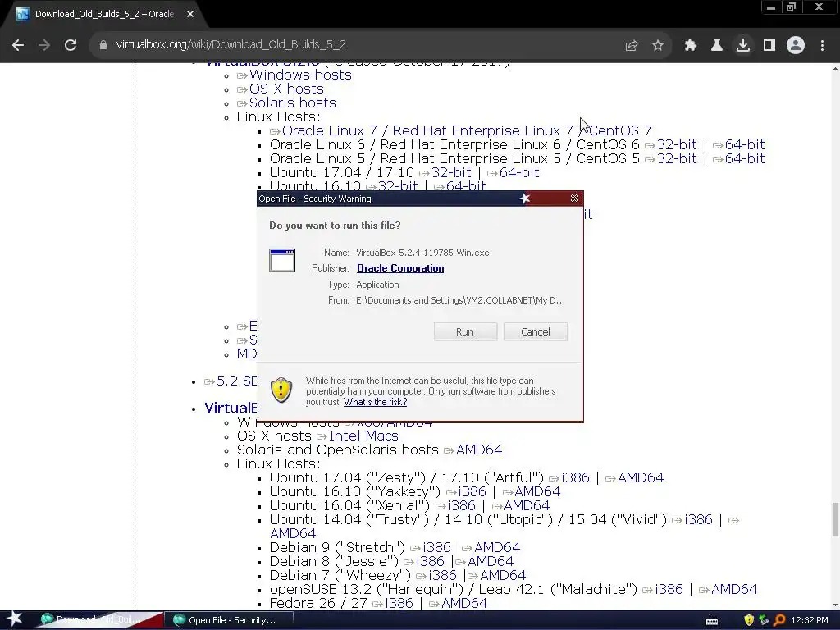The height and width of the screenshot is (630, 840).
Task: Open the Oracle Corporation publisher link
Action: [400, 268]
